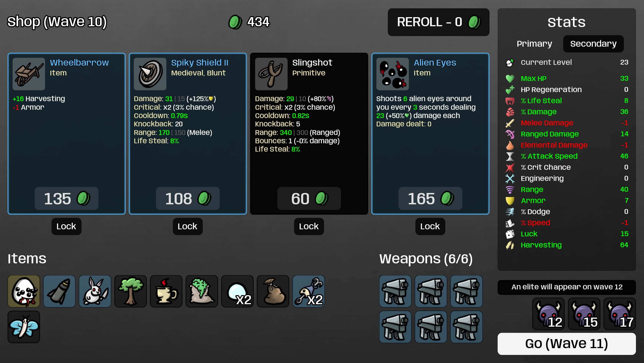Image resolution: width=644 pixels, height=363 pixels.
Task: Select the brown sack item icon
Action: pos(273,291)
